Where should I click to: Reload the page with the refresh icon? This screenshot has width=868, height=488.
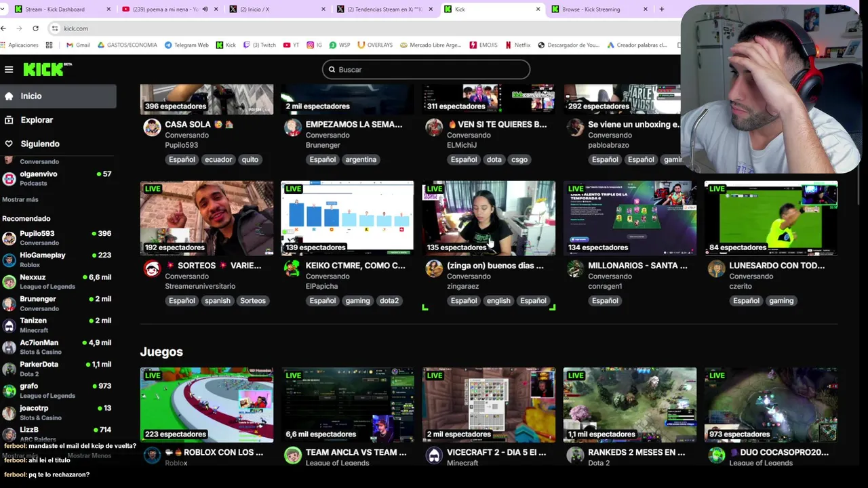tap(35, 28)
